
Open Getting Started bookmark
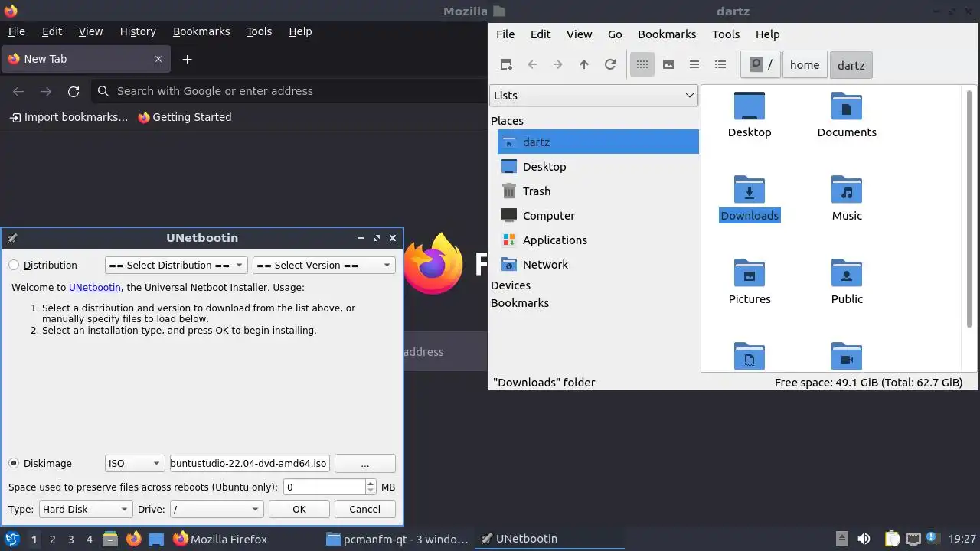185,117
